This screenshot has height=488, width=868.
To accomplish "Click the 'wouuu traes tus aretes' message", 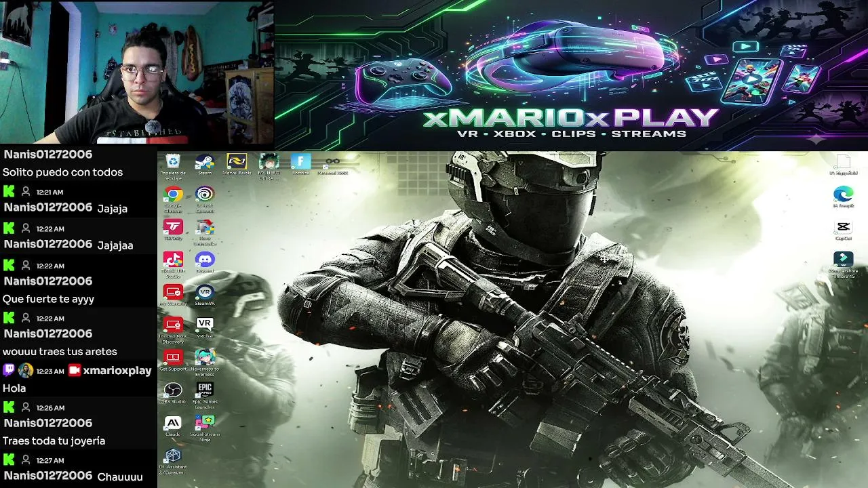I will click(60, 352).
